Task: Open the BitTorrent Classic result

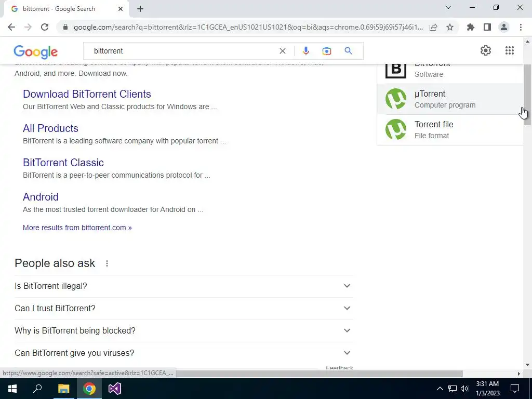Action: [x=63, y=163]
